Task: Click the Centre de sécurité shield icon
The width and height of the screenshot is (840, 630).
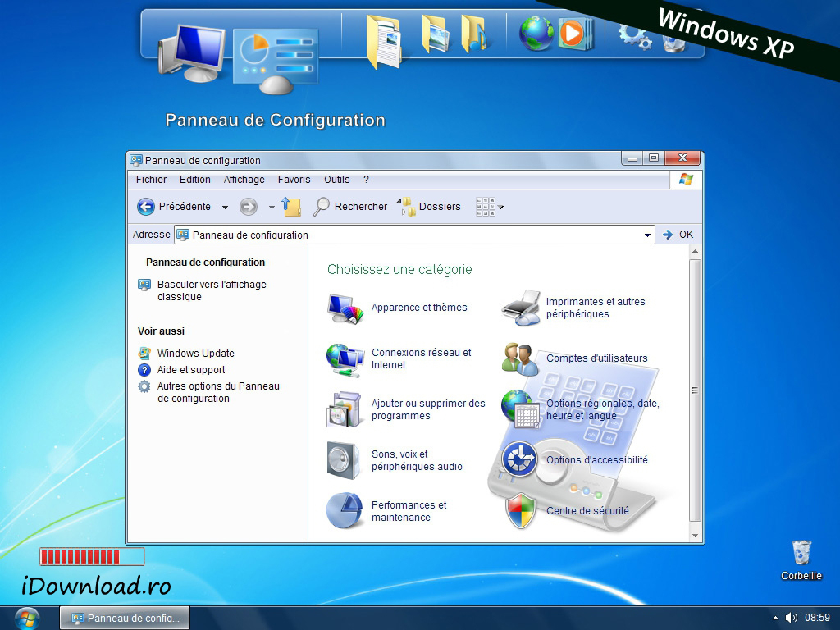Action: click(521, 510)
